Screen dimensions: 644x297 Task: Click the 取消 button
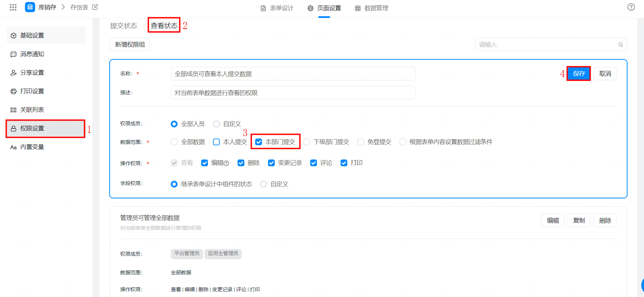pos(605,74)
